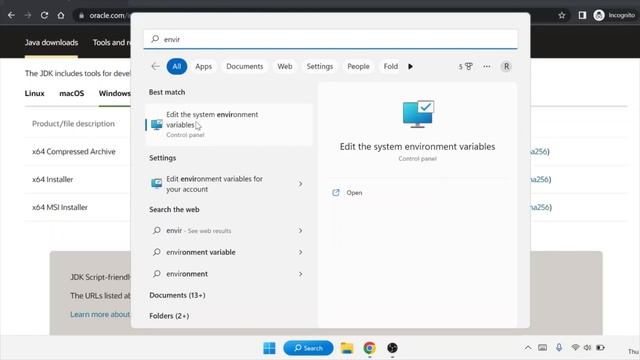This screenshot has width=640, height=360.
Task: Select the Windows tab on Oracle page
Action: tap(115, 93)
